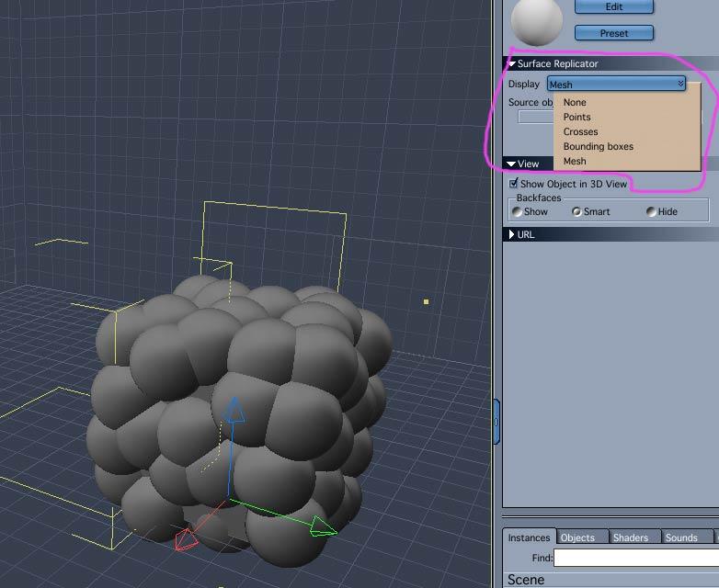Screen dimensions: 719x588
Task: Switch to the Objects tab
Action: (x=577, y=537)
